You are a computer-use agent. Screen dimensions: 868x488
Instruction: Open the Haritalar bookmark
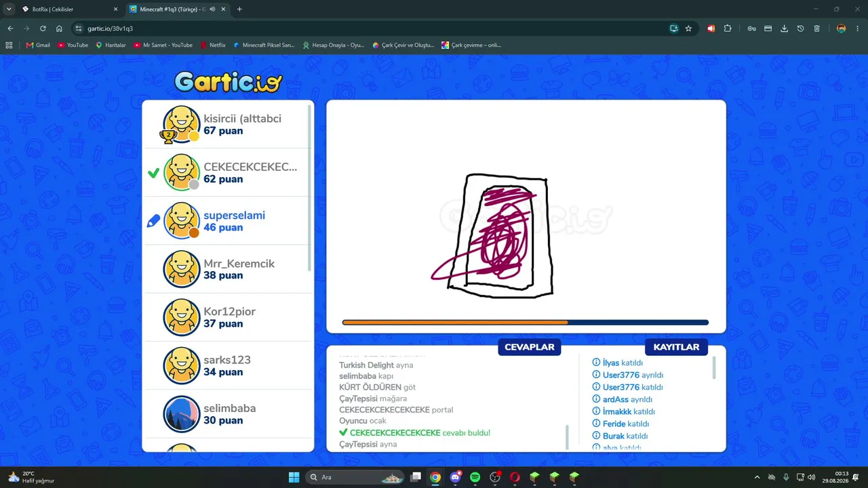(x=111, y=45)
